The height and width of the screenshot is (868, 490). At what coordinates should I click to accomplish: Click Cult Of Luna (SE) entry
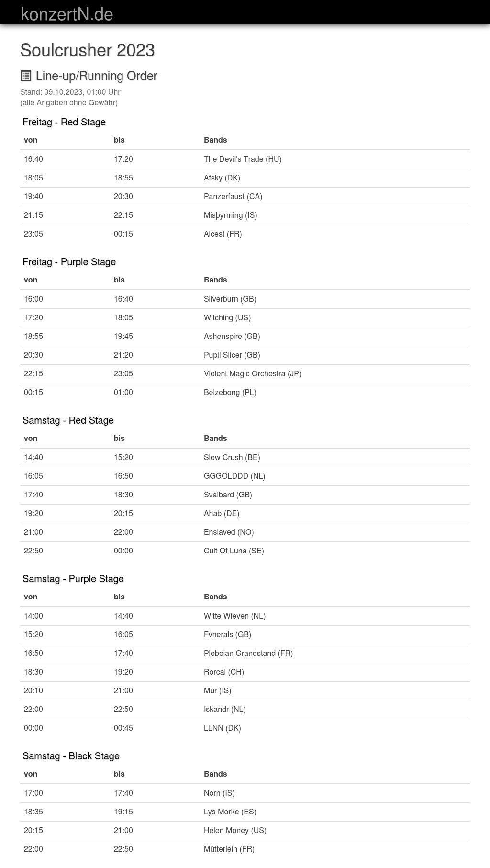coord(234,551)
